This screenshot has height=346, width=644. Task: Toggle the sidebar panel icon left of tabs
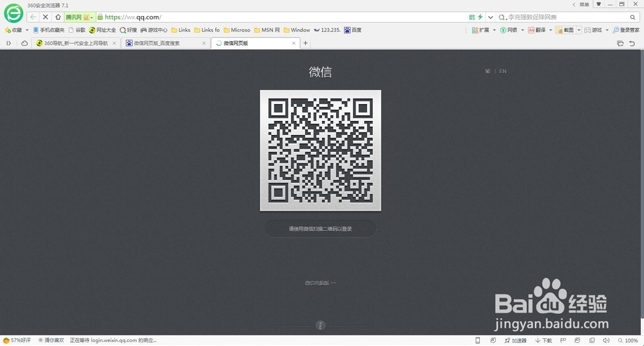tap(8, 43)
